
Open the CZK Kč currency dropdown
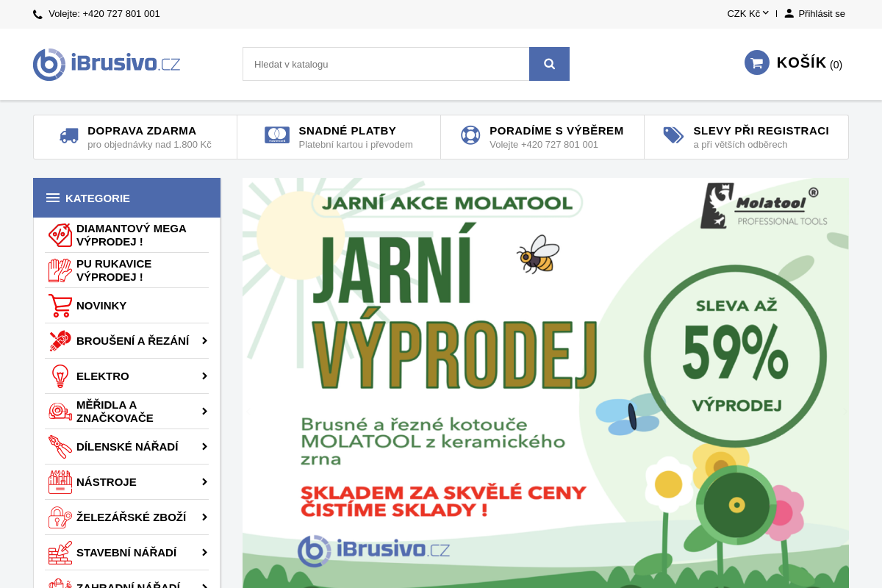point(747,13)
